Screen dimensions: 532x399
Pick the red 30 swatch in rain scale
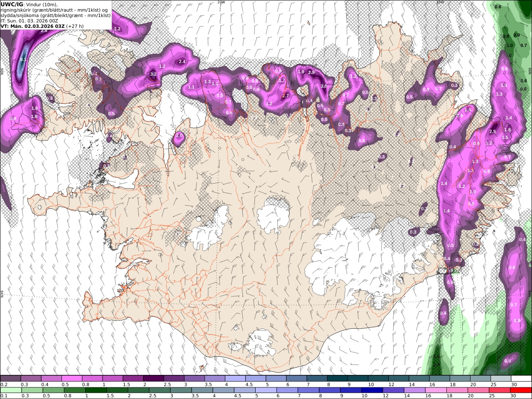tap(520, 390)
